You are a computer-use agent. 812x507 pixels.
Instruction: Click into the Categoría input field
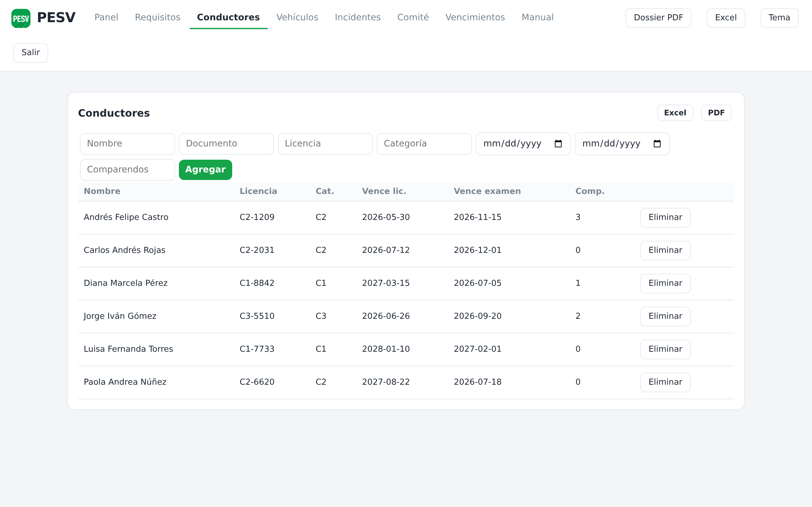[x=424, y=144]
